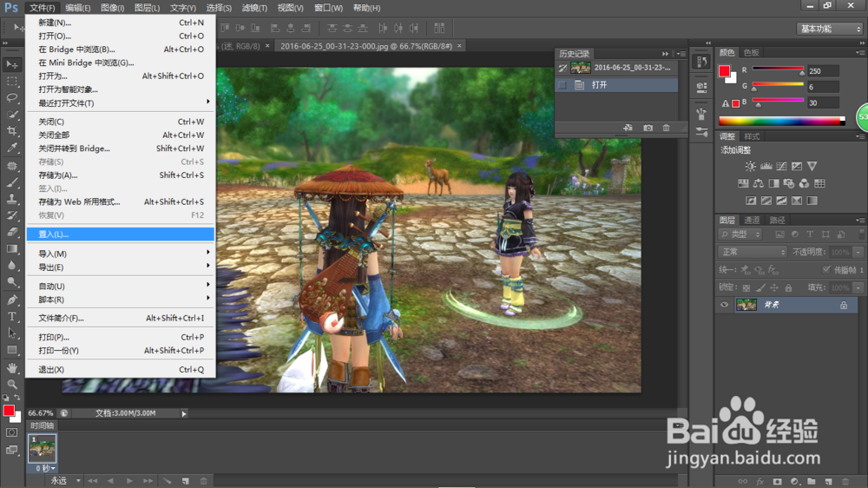Select the Blur tool
Image resolution: width=868 pixels, height=488 pixels.
click(x=11, y=266)
